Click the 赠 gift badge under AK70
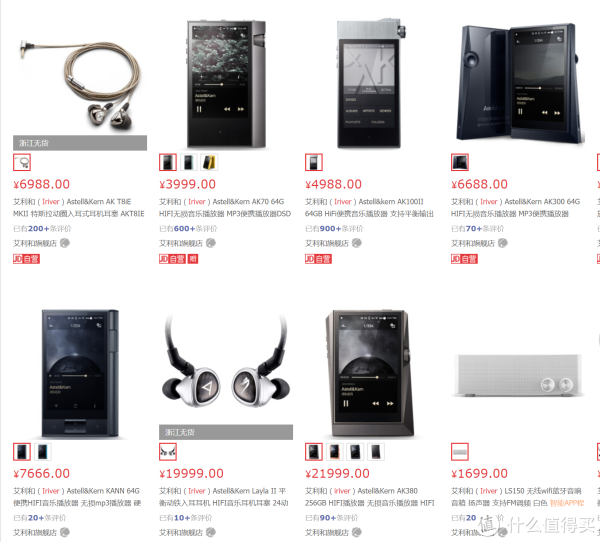Image resolution: width=600 pixels, height=542 pixels. [x=192, y=259]
